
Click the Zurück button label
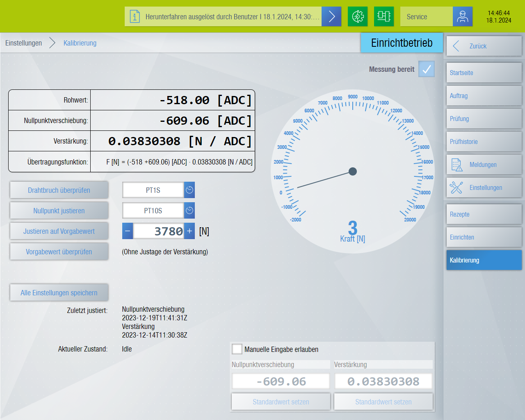[478, 46]
